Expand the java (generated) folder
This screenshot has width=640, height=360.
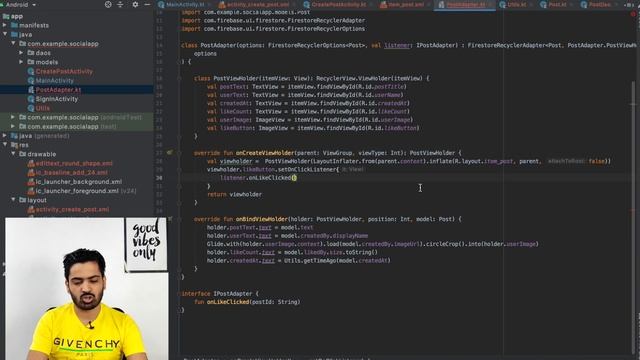[x=5, y=136]
